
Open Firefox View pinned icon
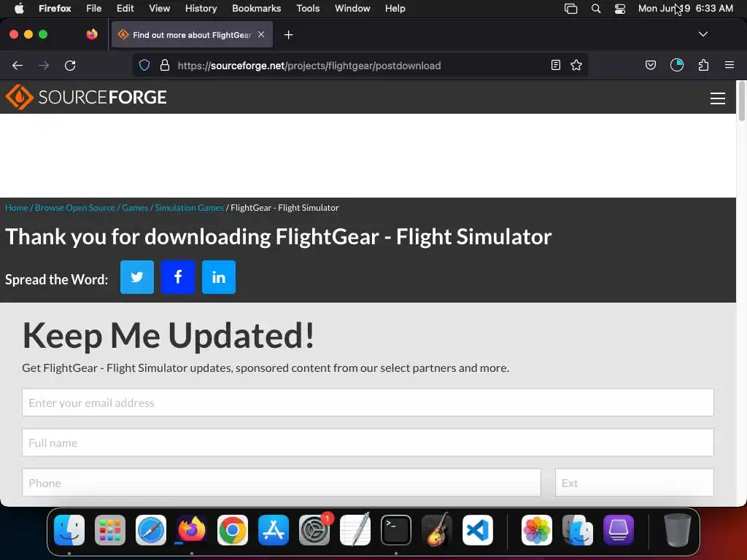point(91,34)
